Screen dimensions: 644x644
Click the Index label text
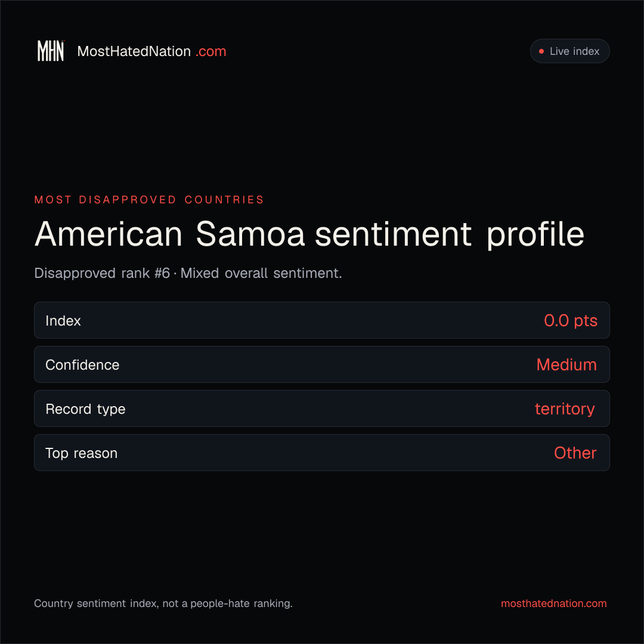63,321
